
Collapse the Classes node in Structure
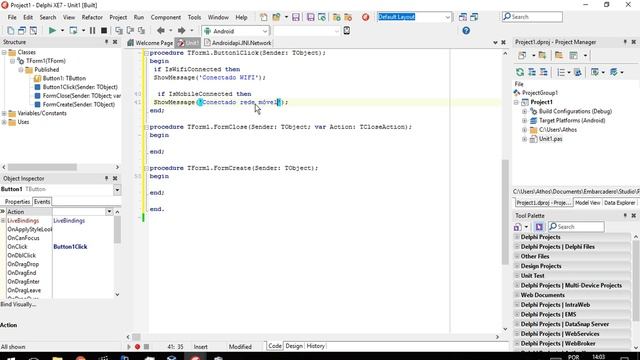pos(4,52)
